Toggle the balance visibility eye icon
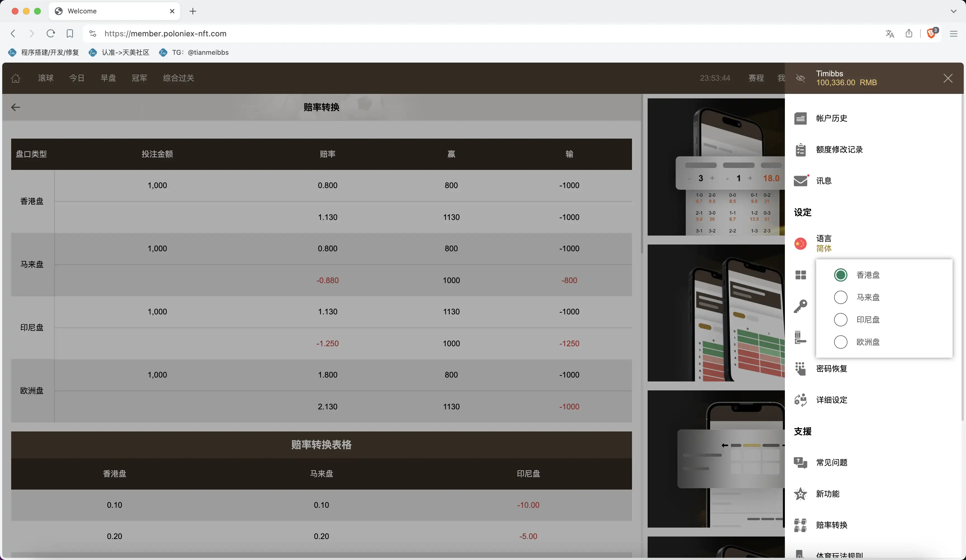The height and width of the screenshot is (560, 966). pos(801,78)
